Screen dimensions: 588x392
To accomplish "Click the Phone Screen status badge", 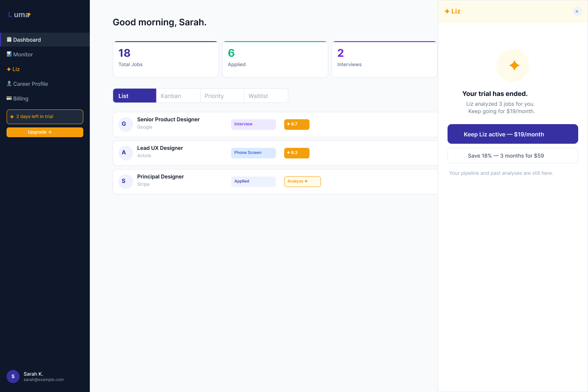I will 254,153.
